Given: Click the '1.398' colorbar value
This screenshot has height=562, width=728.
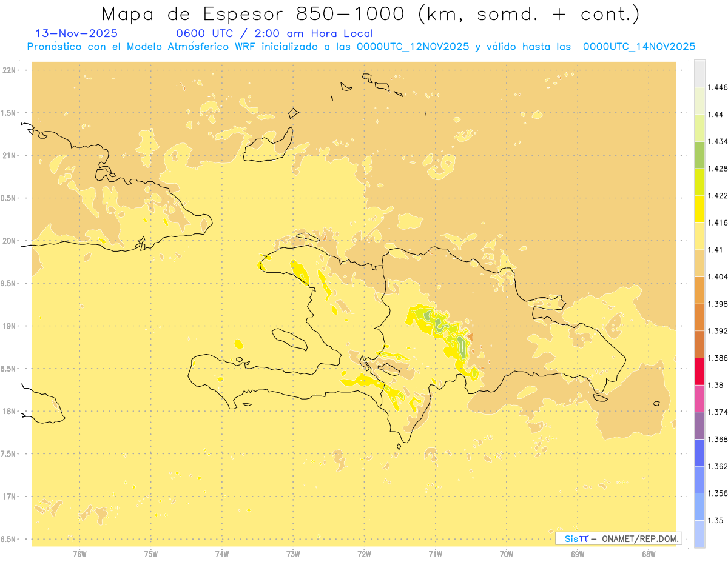Looking at the screenshot, I should click(x=718, y=304).
